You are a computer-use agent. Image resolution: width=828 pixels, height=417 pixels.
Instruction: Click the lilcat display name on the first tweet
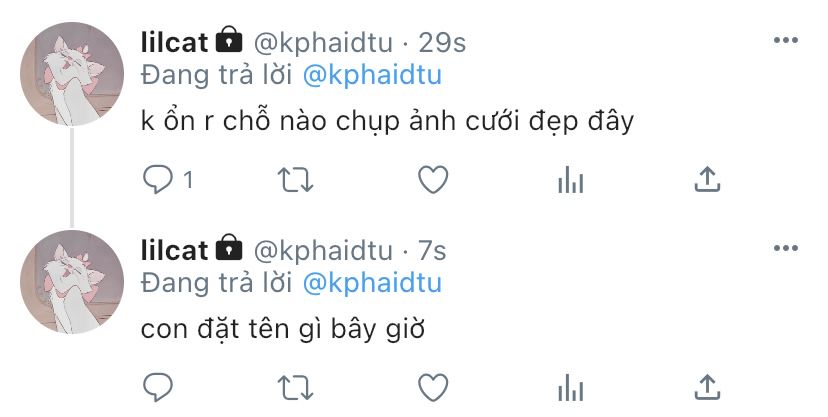[174, 42]
